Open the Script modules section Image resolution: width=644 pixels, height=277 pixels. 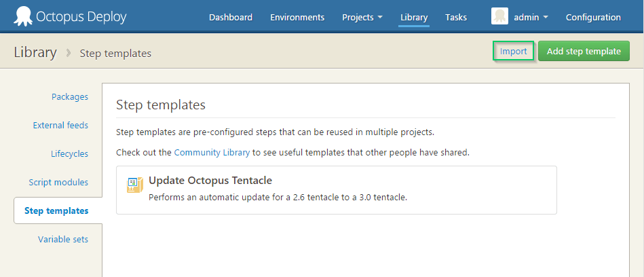[58, 183]
